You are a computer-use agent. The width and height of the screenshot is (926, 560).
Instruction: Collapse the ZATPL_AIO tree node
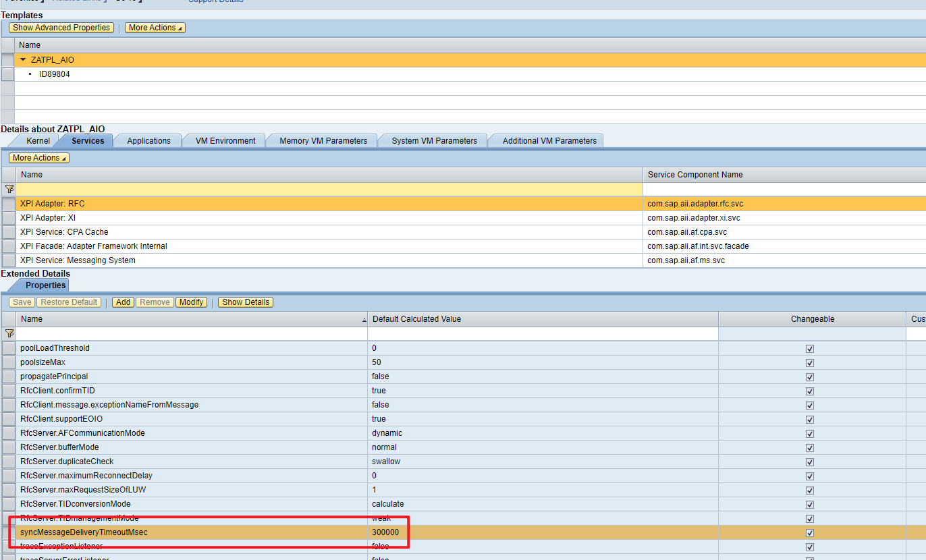[24, 59]
